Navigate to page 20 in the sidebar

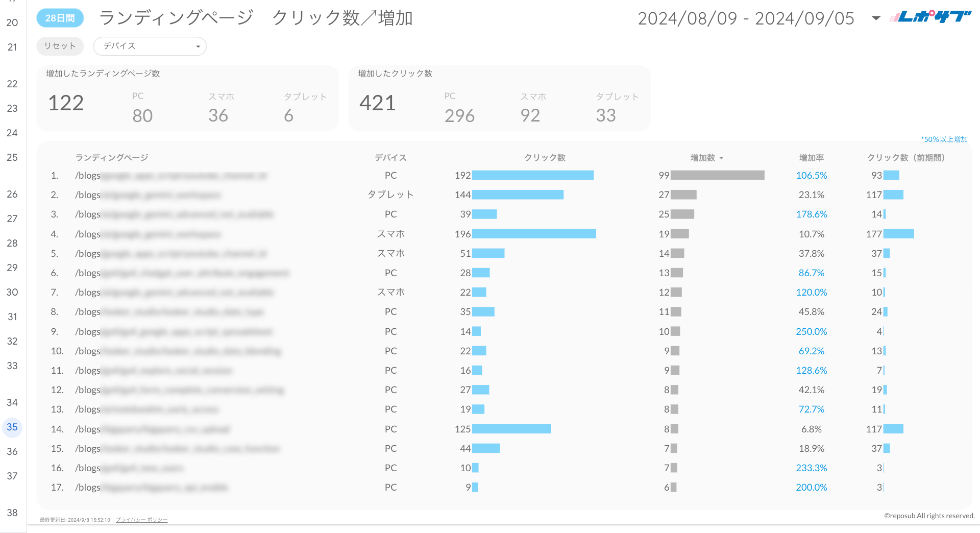pos(12,22)
